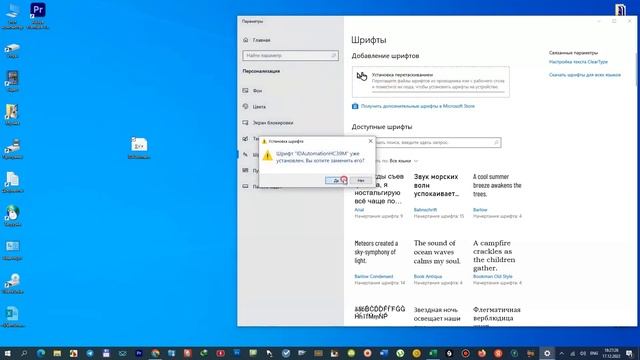
Task: Open Microsoft Store link for more fonts
Action: point(418,106)
